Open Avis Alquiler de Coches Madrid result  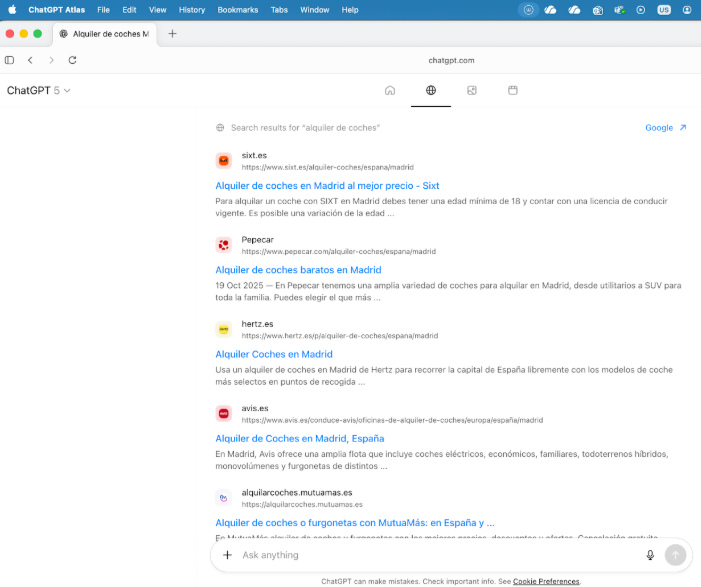[x=299, y=438]
